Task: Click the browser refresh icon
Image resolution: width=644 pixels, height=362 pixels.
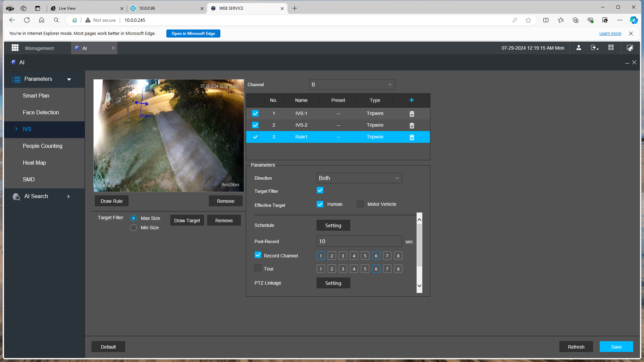Action: 27,20
